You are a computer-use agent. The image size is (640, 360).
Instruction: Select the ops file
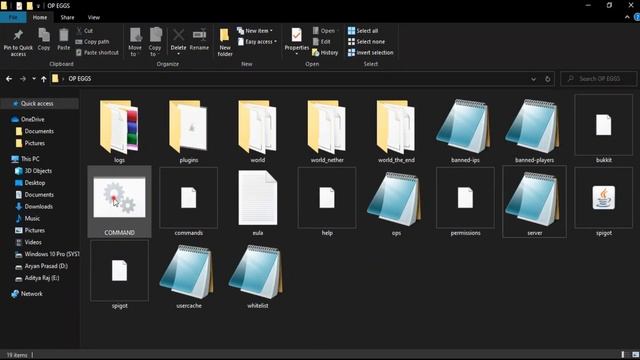[396, 203]
